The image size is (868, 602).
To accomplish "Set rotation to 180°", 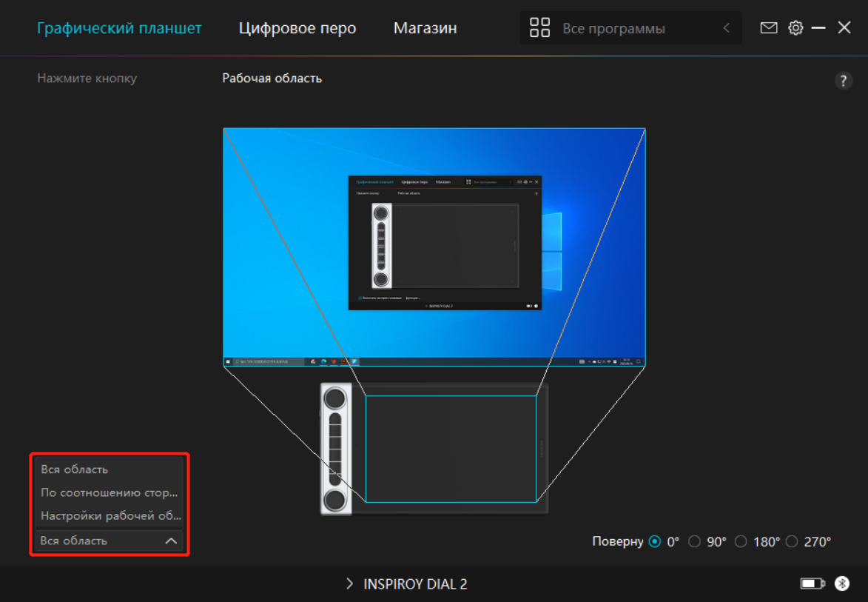I will (741, 541).
